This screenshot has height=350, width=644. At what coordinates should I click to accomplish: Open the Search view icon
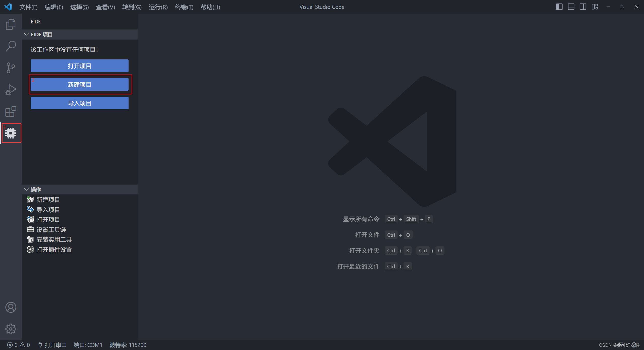point(11,46)
